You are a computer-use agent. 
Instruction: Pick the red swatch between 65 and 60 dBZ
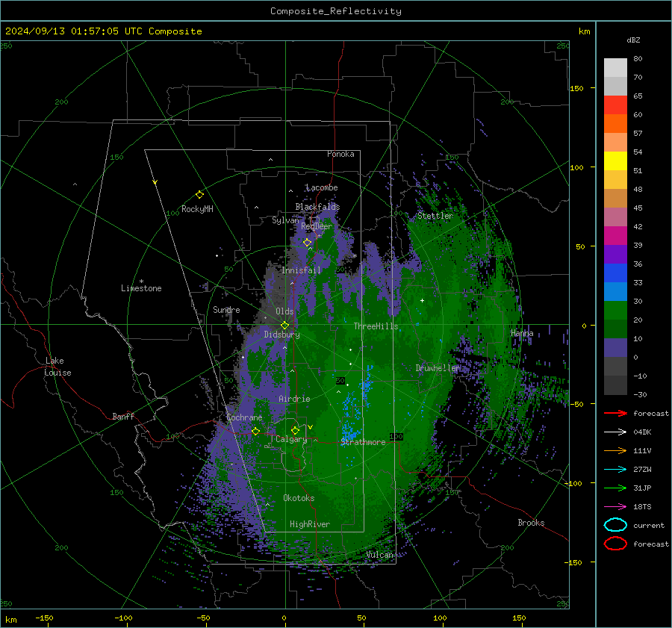(615, 105)
